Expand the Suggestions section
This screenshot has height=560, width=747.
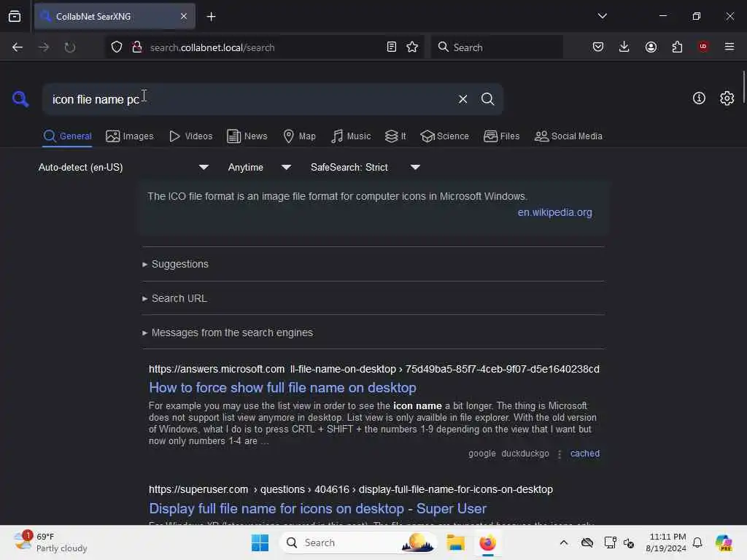175,264
